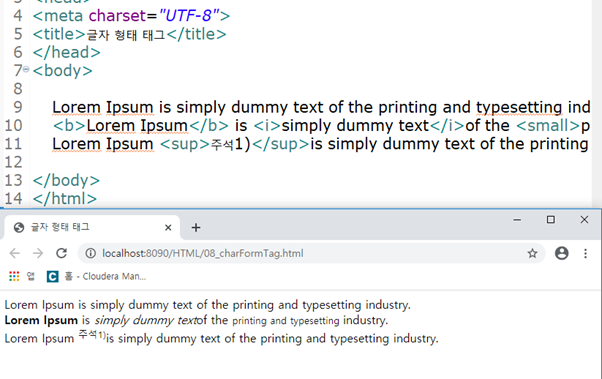Go forward in browser history
This screenshot has height=379, width=602.
point(38,253)
